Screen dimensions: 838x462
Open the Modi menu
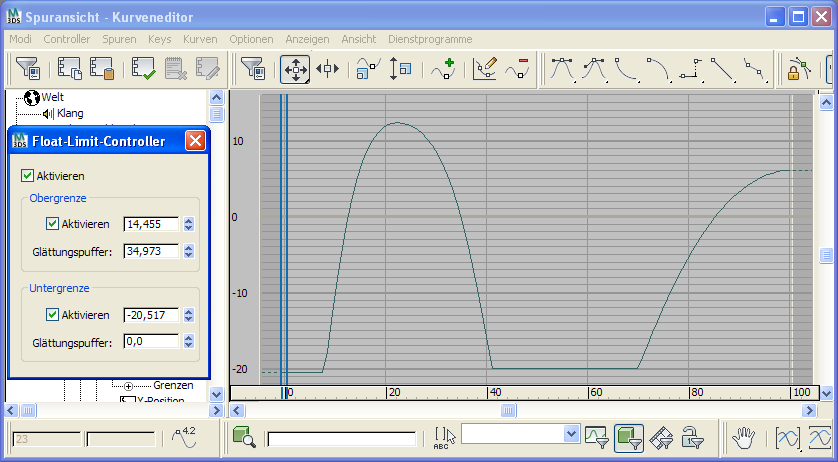[x=20, y=39]
